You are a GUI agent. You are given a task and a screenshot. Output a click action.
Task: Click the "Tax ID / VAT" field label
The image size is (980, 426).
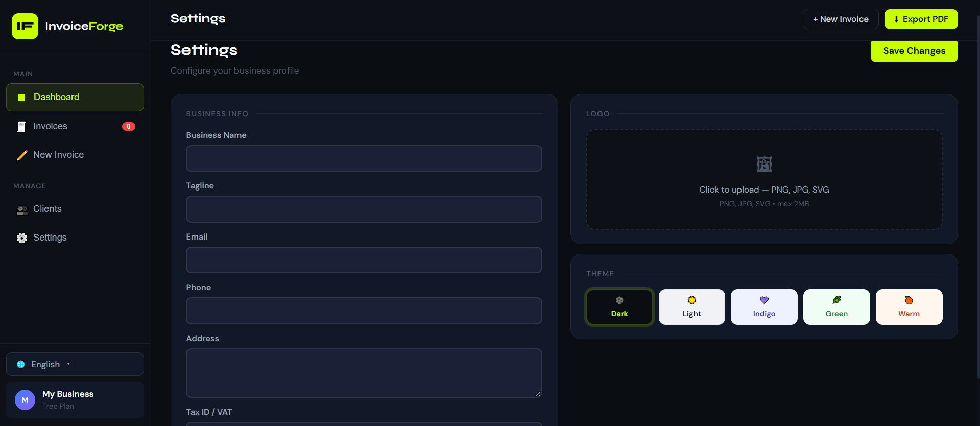[x=209, y=412]
